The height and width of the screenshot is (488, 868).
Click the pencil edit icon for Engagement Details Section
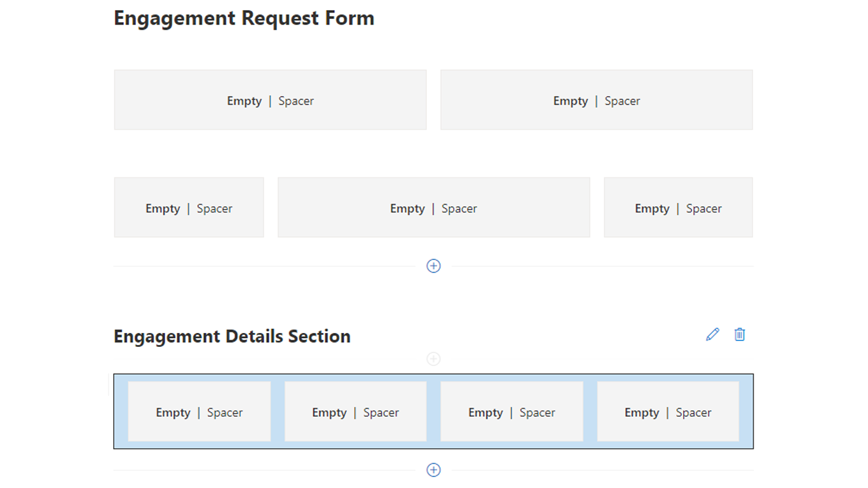pyautogui.click(x=712, y=334)
